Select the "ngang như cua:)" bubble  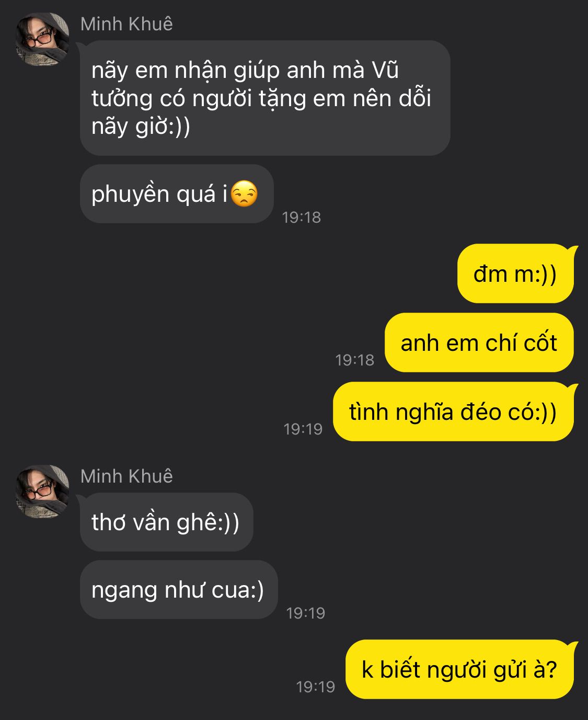[x=179, y=590]
